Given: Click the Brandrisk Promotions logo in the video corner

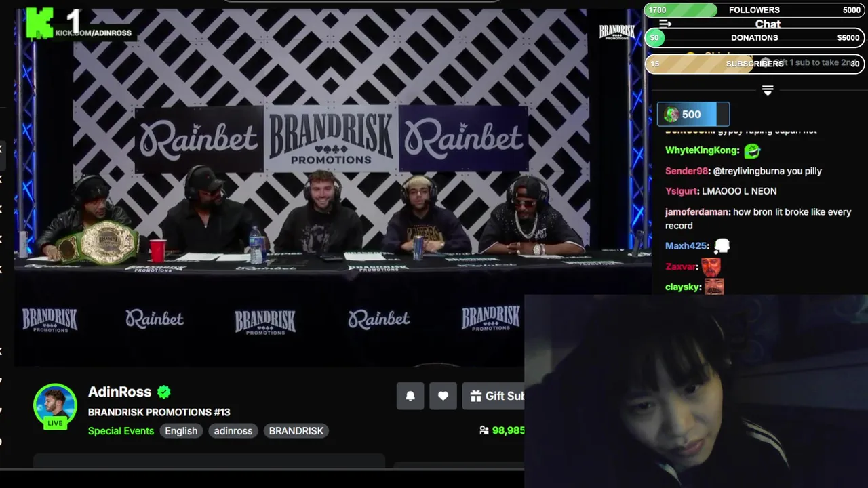Looking at the screenshot, I should [x=616, y=32].
